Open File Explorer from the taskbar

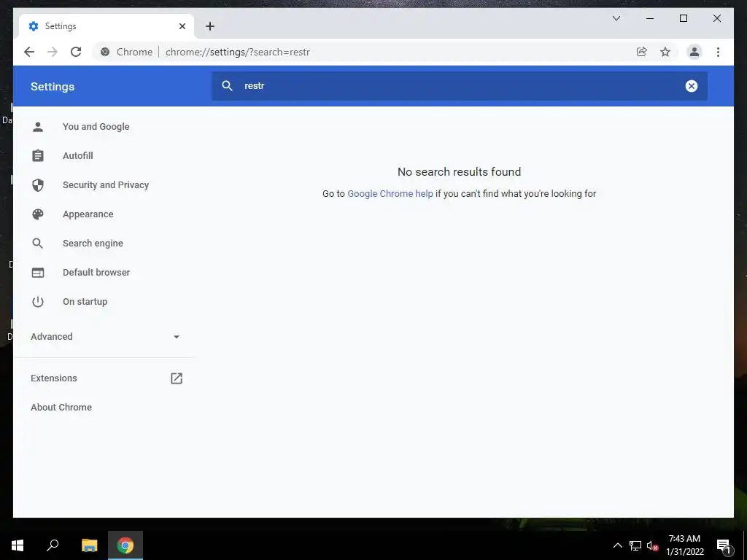[89, 545]
